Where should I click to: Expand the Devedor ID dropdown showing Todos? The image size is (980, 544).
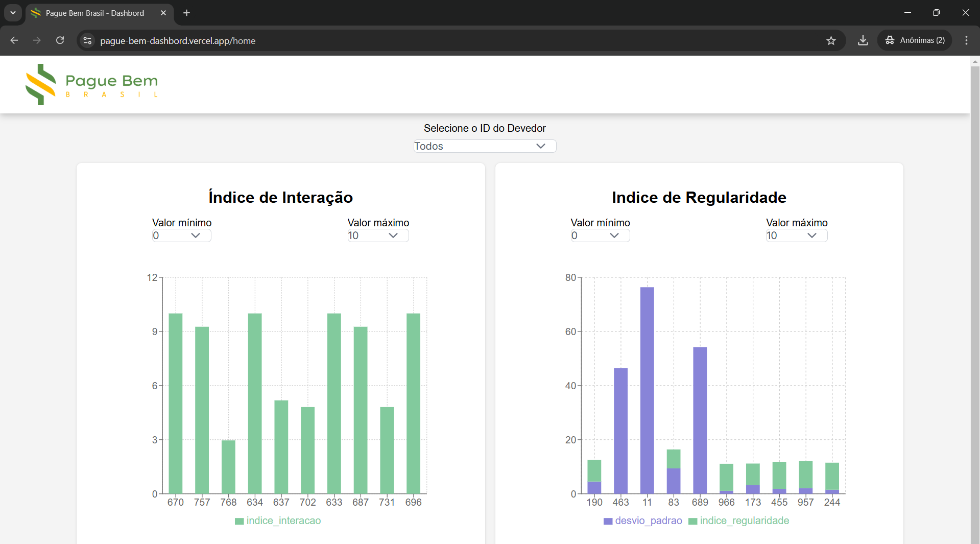[484, 146]
